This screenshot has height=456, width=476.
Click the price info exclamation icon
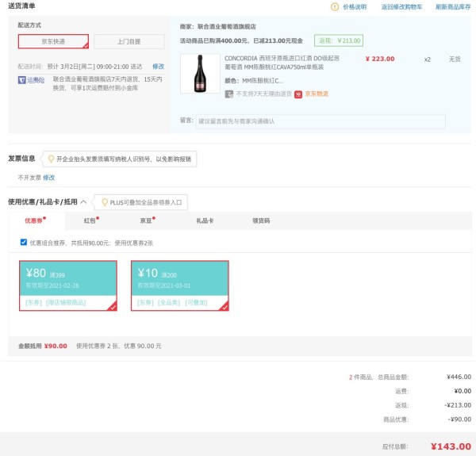pos(335,6)
